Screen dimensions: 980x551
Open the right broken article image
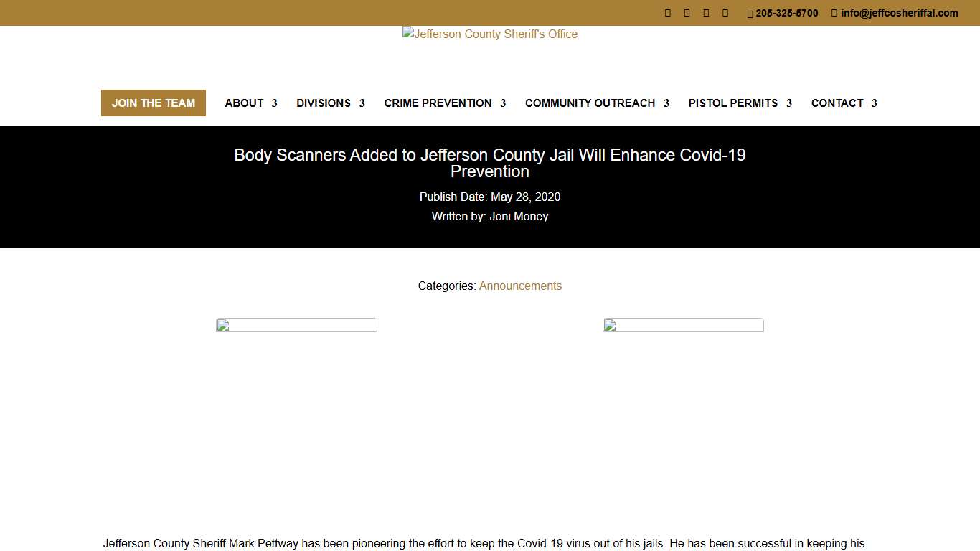683,326
